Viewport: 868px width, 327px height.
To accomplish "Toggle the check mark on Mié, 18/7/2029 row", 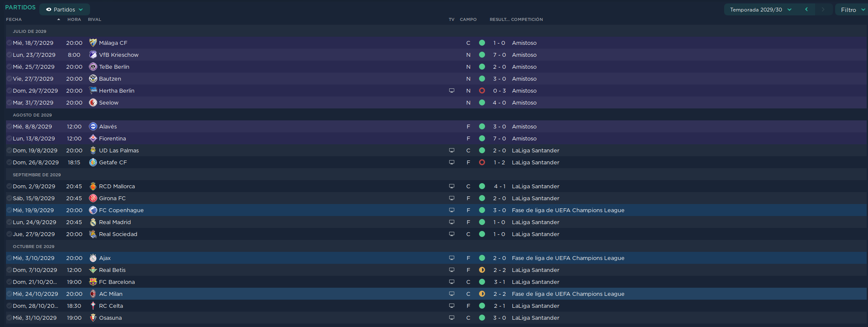I will click(9, 43).
